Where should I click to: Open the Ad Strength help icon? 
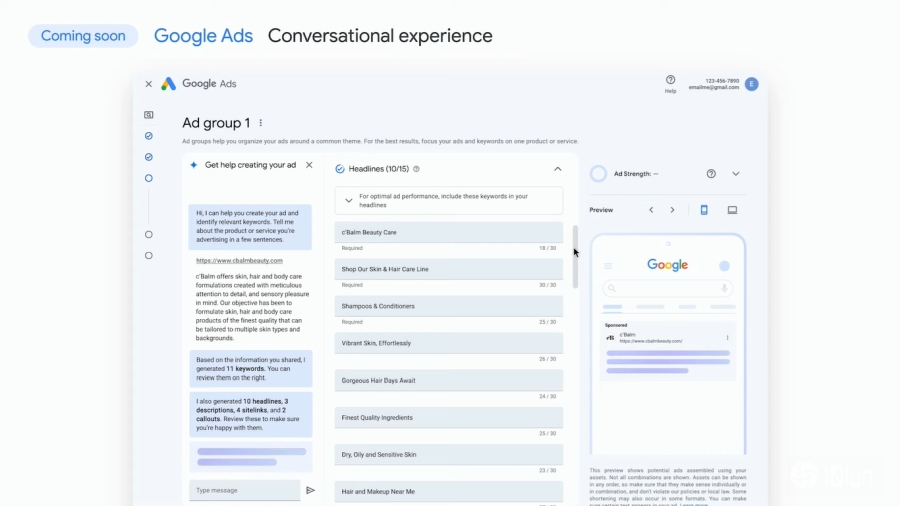click(x=711, y=174)
